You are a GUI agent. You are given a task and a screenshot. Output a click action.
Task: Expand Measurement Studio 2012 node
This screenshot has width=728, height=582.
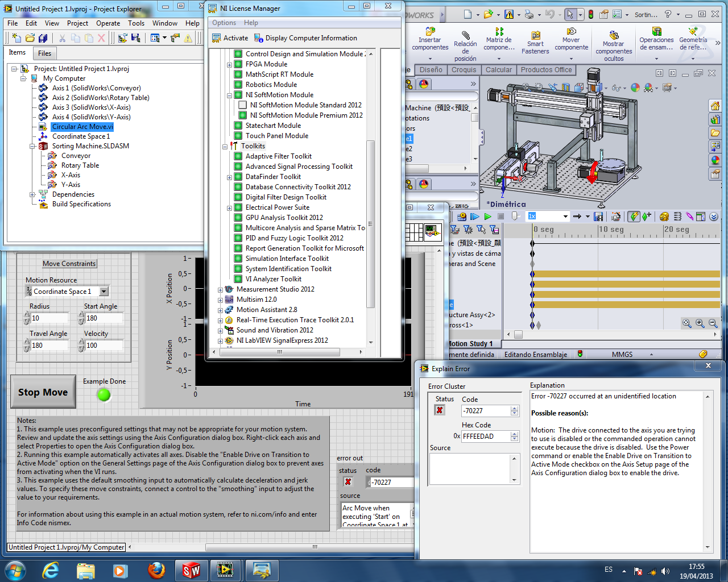pos(220,290)
